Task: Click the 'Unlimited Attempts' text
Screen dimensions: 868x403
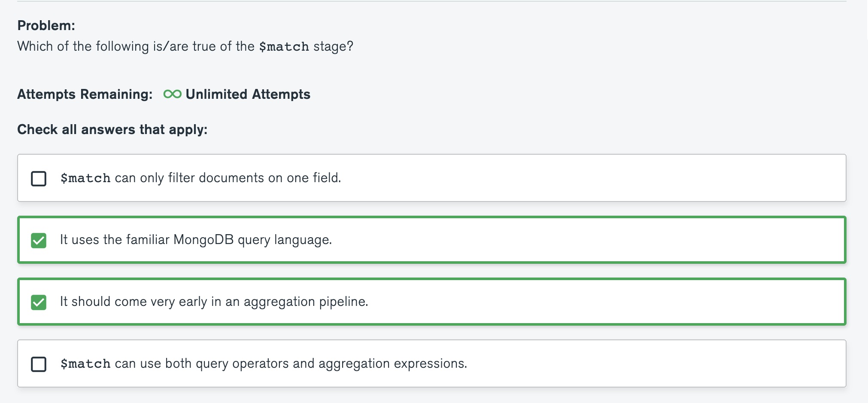Action: pos(248,94)
